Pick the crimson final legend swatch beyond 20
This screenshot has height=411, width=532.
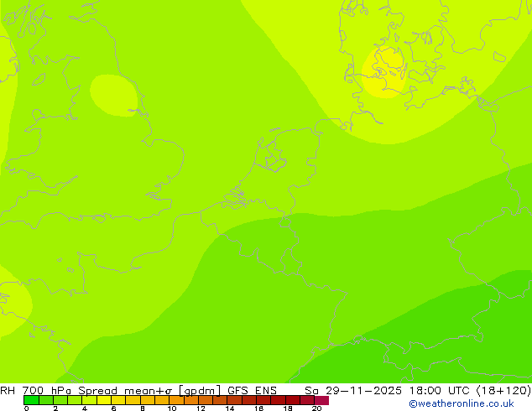(321, 400)
